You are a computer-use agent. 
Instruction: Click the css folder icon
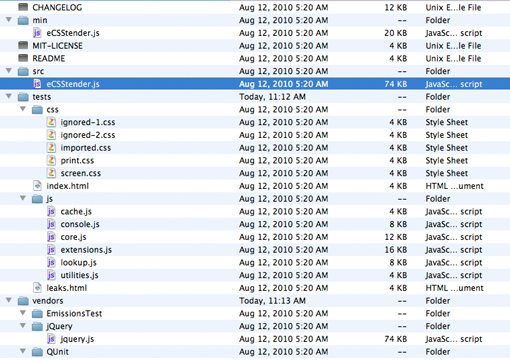coord(37,110)
